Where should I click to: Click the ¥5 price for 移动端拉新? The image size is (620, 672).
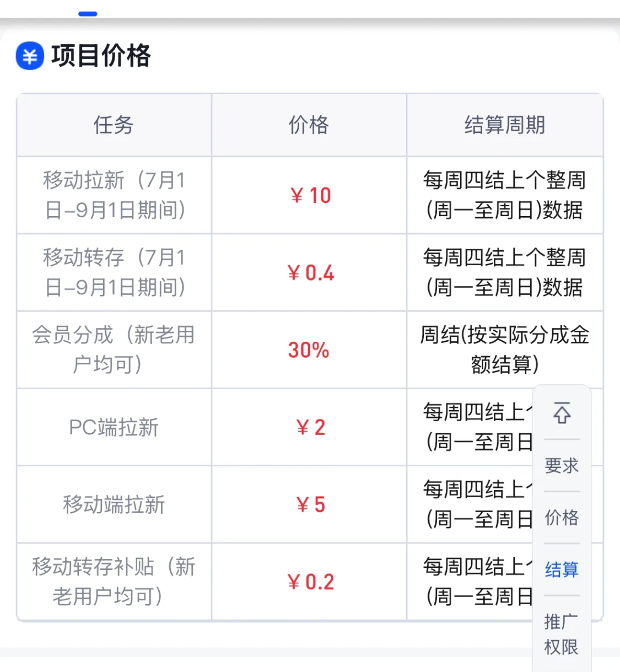coord(309,504)
